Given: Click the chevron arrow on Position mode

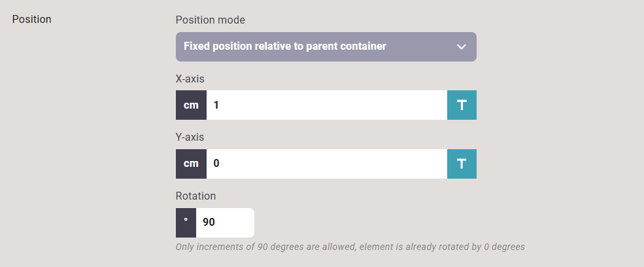Looking at the screenshot, I should pos(462,47).
